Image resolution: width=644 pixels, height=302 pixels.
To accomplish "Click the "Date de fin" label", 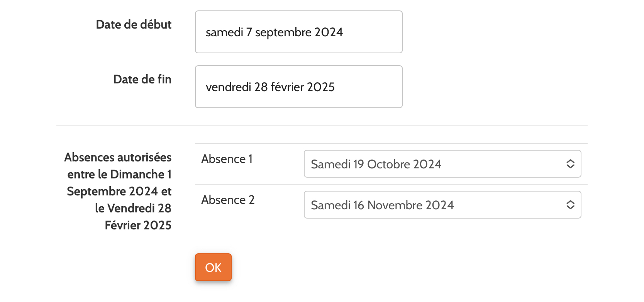I will (x=142, y=80).
